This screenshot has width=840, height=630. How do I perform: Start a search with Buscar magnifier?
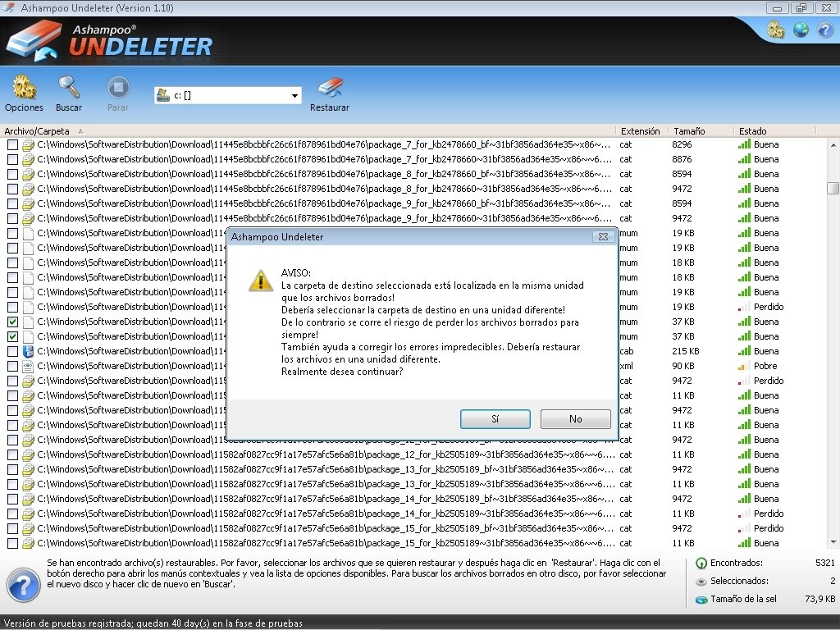pos(69,87)
